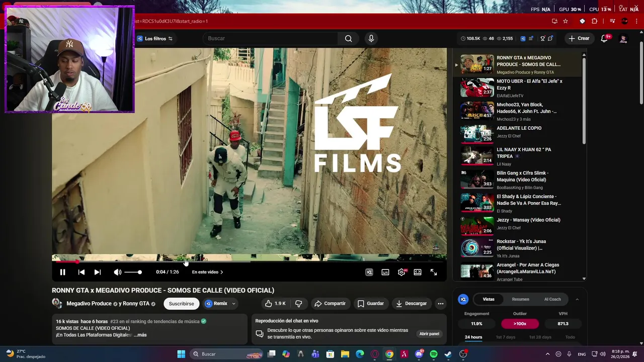Open YouTube notifications bell

605,39
